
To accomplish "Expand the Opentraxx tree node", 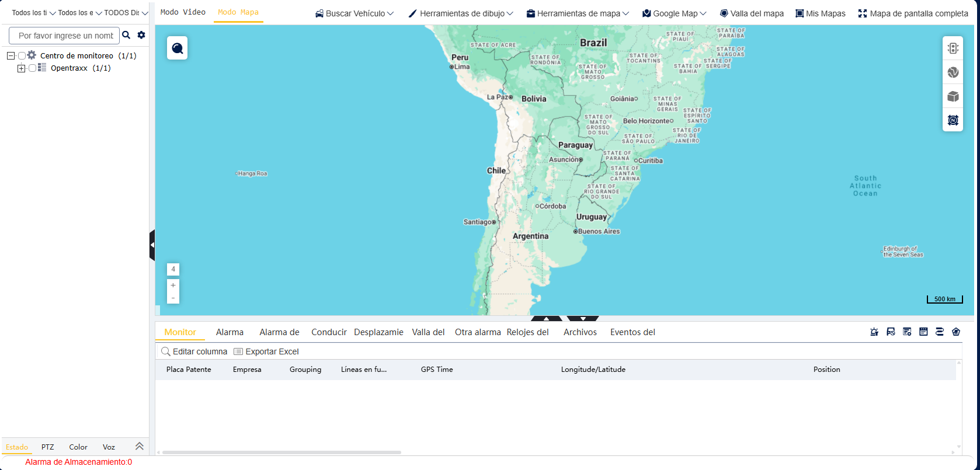I will (x=22, y=68).
